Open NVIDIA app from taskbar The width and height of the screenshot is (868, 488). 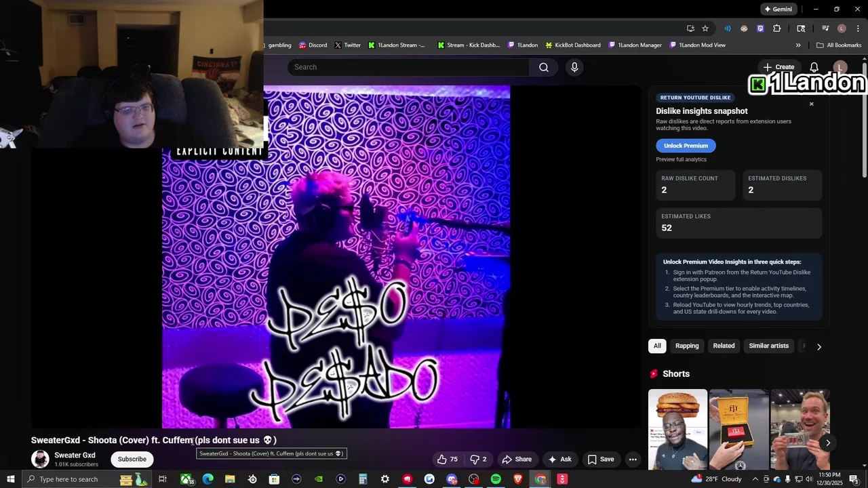click(319, 479)
